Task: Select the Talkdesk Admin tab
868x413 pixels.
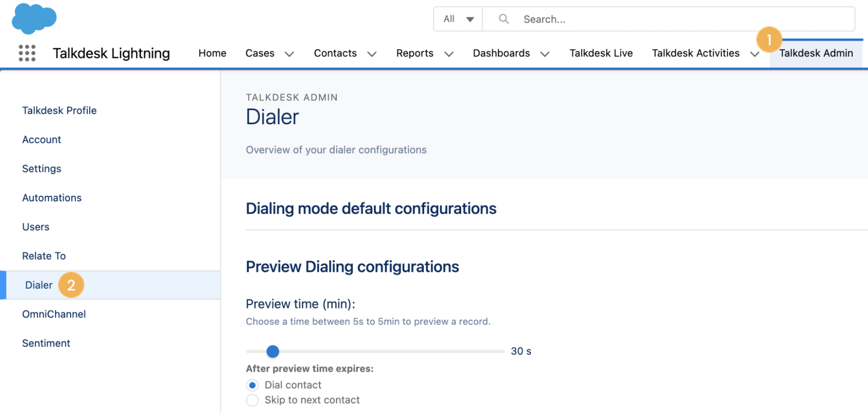Action: [816, 53]
